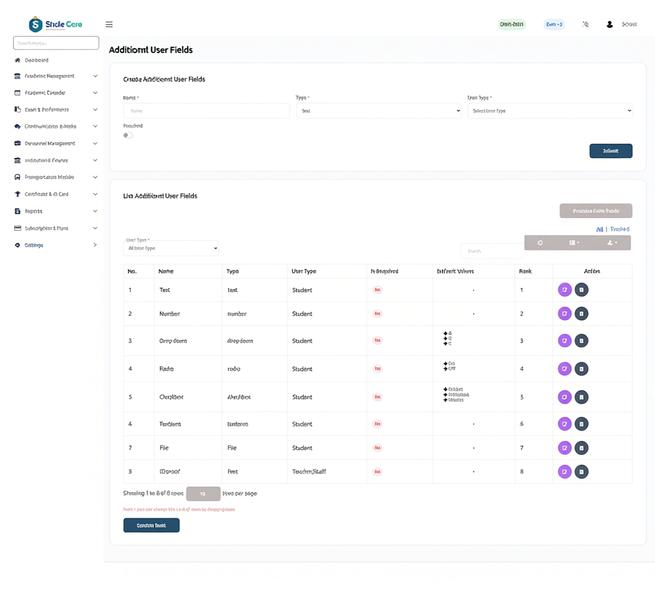Click the Submit button

pos(611,151)
